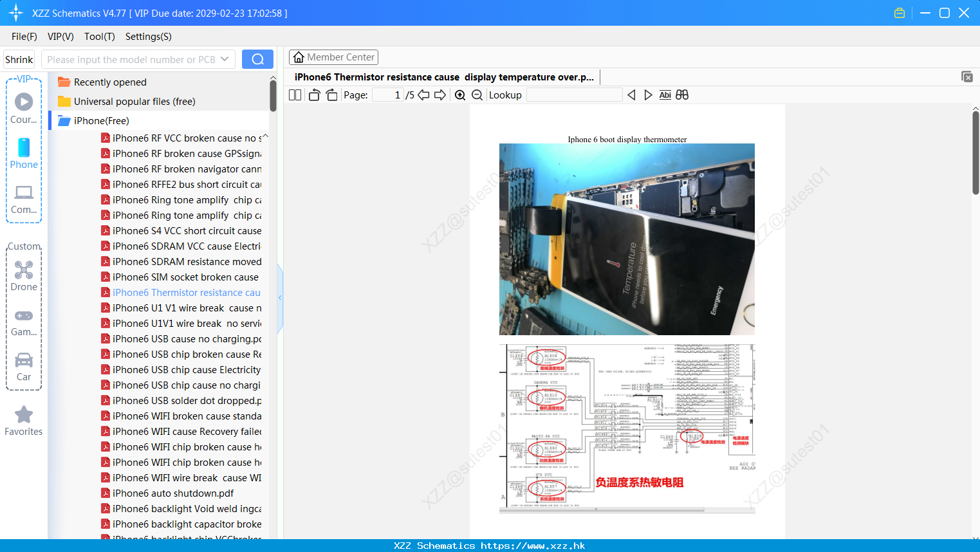Go to previous page arrow
The height and width of the screenshot is (552, 980).
pyautogui.click(x=423, y=95)
